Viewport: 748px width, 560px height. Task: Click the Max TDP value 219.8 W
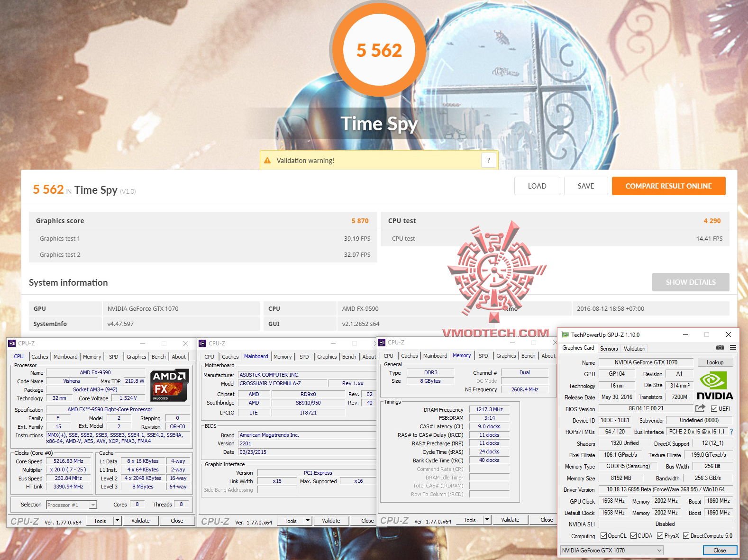(x=135, y=381)
